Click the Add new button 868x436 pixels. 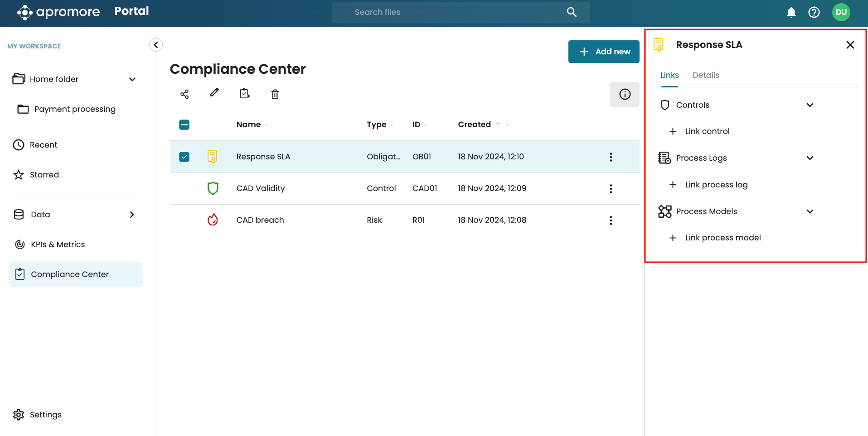603,52
